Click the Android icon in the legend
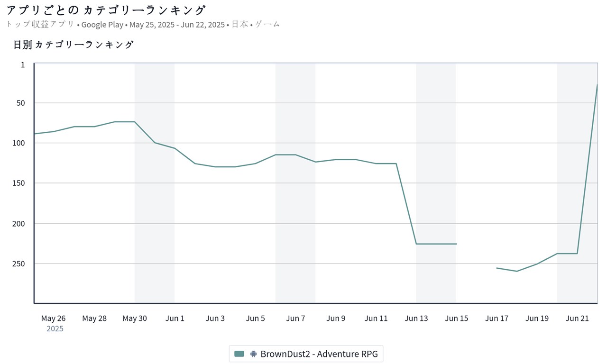Screen dimensions: 607x364 pyautogui.click(x=253, y=354)
